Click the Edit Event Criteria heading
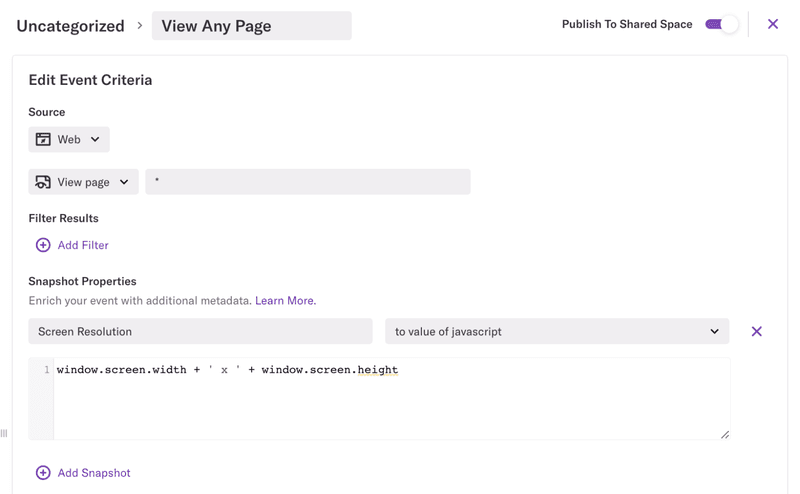 coord(90,80)
